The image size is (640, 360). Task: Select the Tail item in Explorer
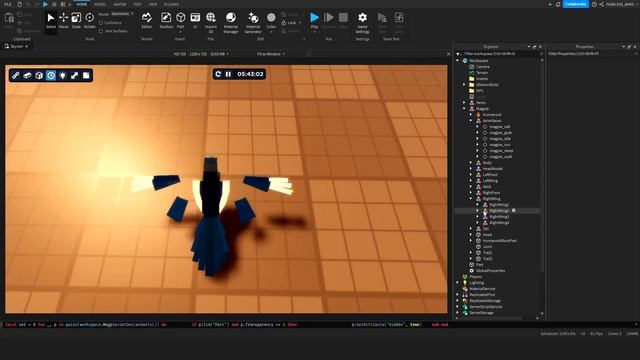pos(486,229)
